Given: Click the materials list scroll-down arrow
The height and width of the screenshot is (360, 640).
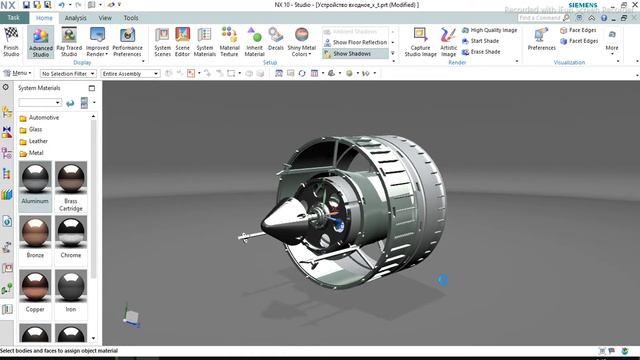Looking at the screenshot, I should (93, 338).
